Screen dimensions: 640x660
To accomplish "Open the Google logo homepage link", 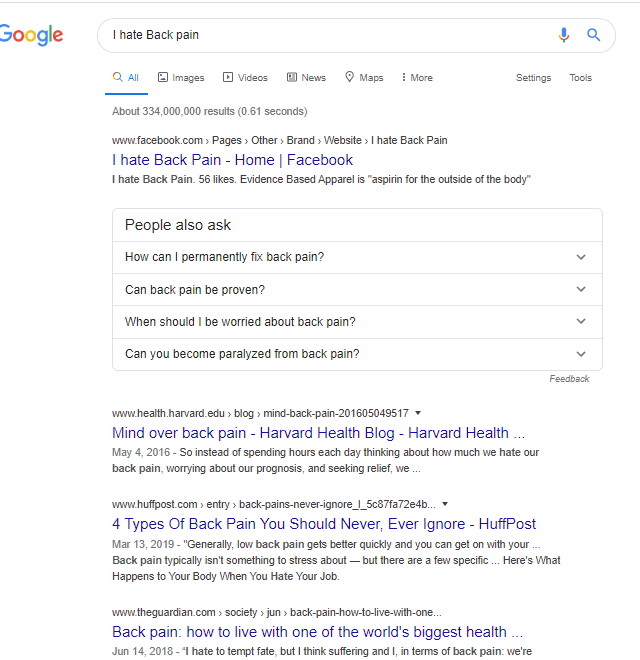I will [32, 35].
